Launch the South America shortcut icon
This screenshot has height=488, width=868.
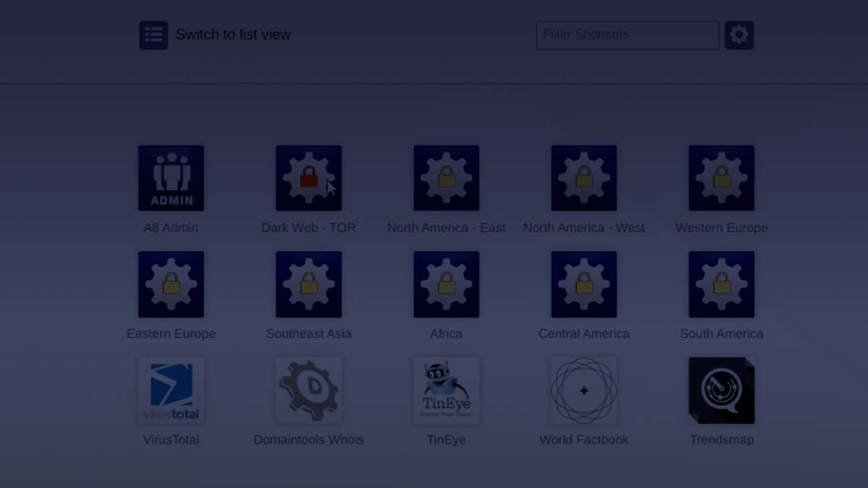tap(722, 284)
